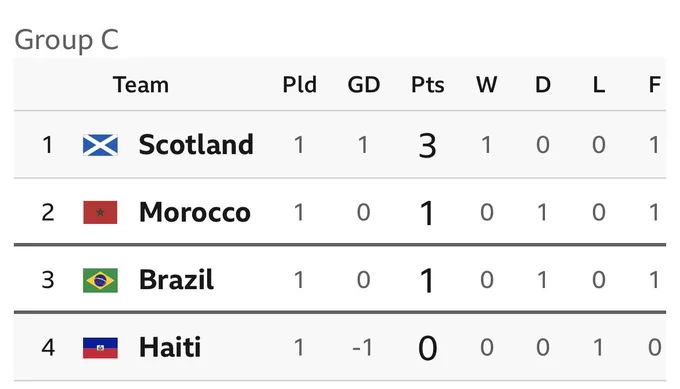Click the L column header
The image size is (680, 389).
pyautogui.click(x=599, y=85)
